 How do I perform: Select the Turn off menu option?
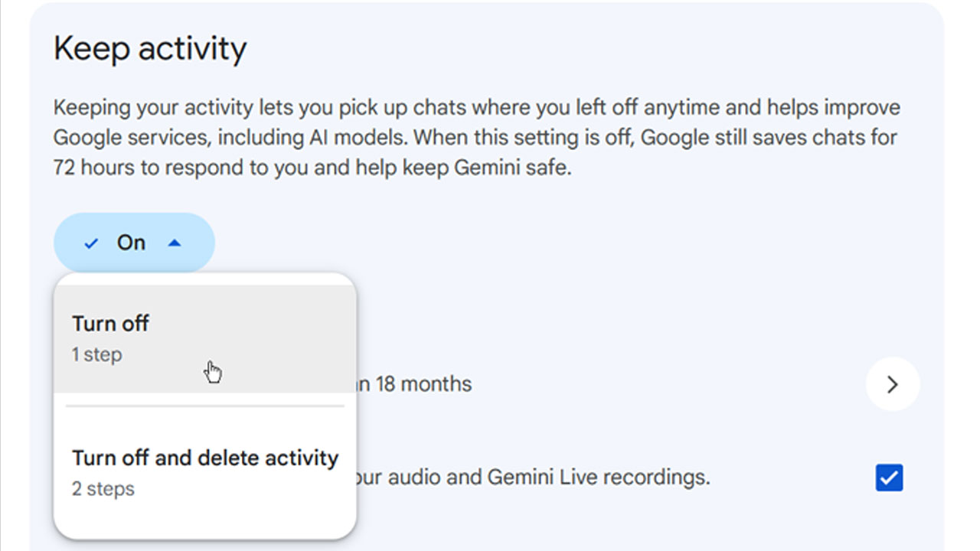point(204,338)
